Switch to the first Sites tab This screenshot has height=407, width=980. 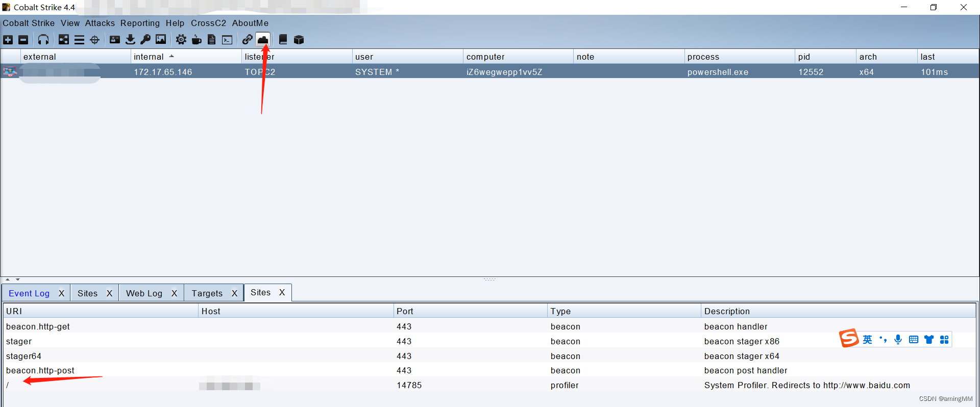[x=87, y=293]
